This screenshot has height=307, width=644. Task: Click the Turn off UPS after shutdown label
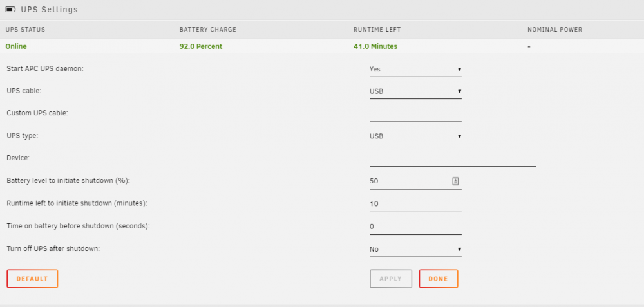tap(53, 248)
